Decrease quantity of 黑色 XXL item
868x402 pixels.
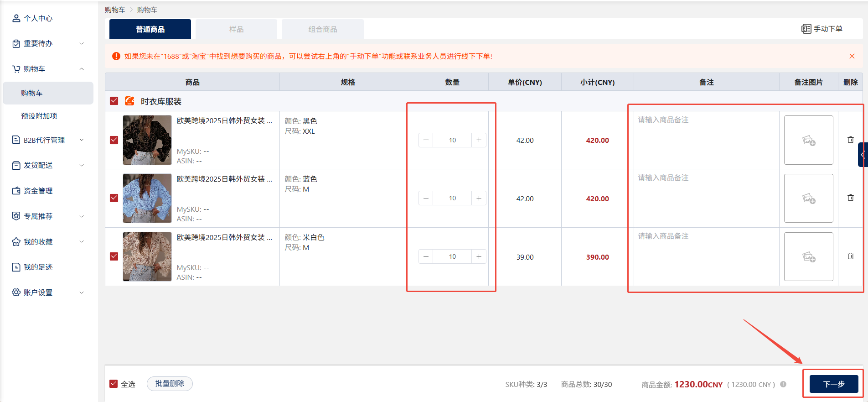click(426, 140)
